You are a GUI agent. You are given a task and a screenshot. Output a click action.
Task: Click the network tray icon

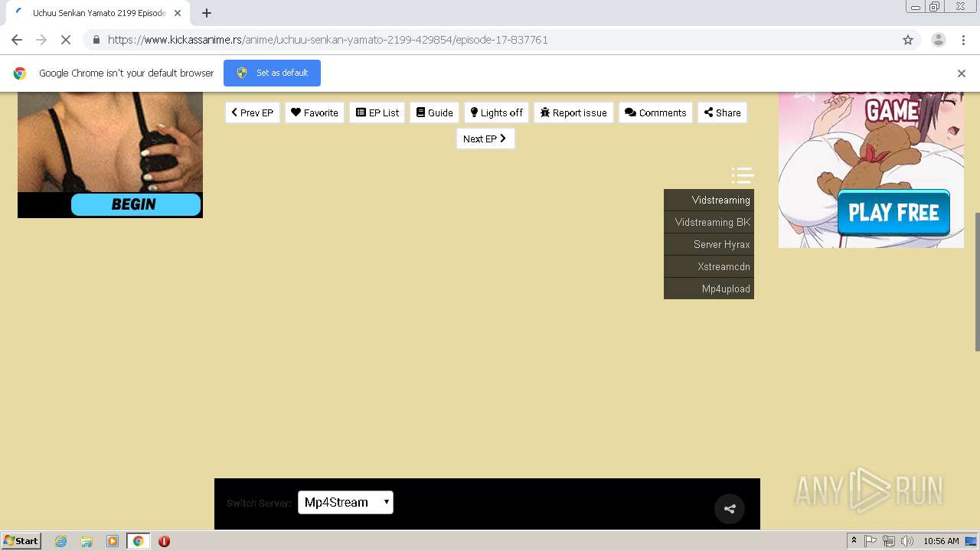point(889,541)
